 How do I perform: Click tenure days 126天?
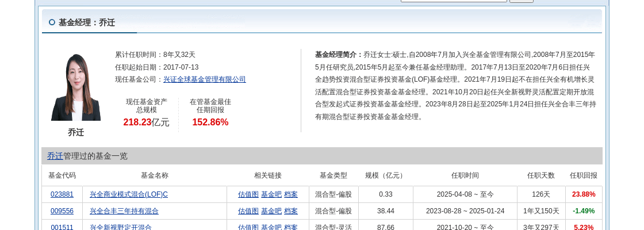tap(541, 194)
